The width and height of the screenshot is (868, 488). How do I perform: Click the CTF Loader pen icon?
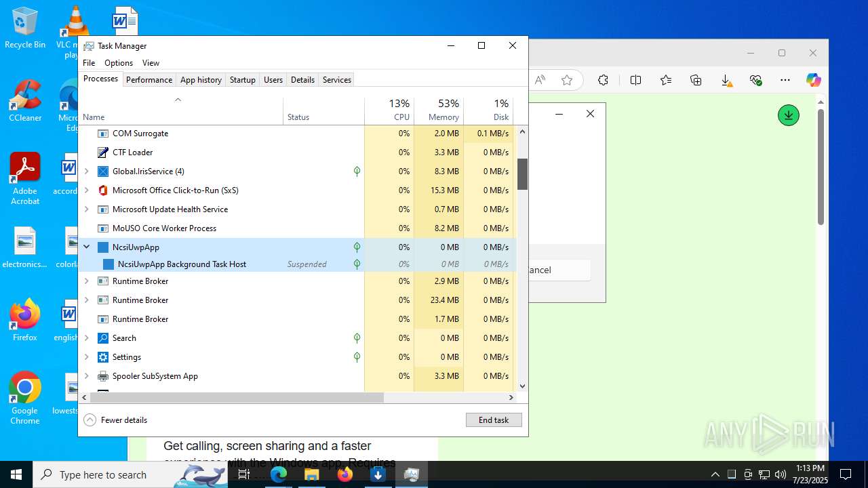(103, 152)
